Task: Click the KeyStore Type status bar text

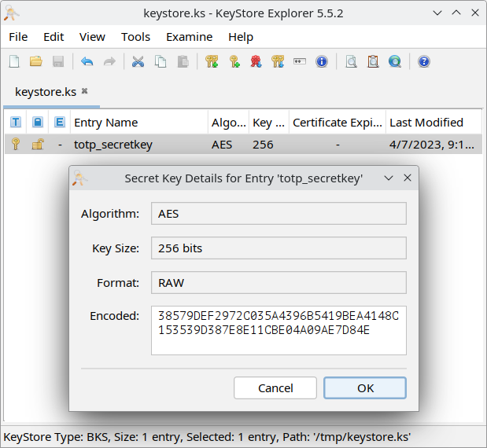Action: point(207,437)
